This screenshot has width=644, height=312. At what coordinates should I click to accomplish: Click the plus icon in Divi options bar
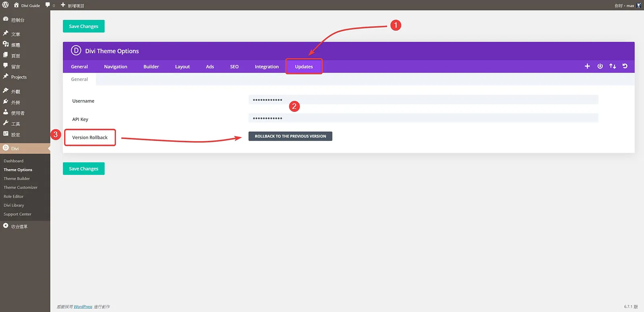tap(587, 66)
